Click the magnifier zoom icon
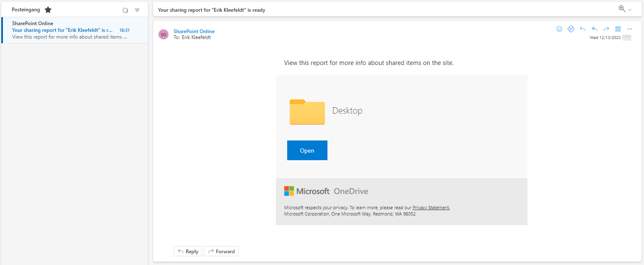The image size is (644, 265). pyautogui.click(x=622, y=9)
